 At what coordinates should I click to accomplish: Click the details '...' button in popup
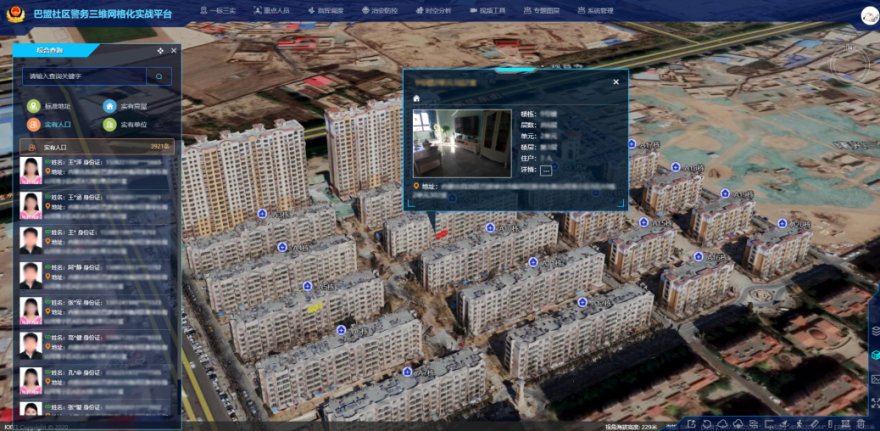546,170
